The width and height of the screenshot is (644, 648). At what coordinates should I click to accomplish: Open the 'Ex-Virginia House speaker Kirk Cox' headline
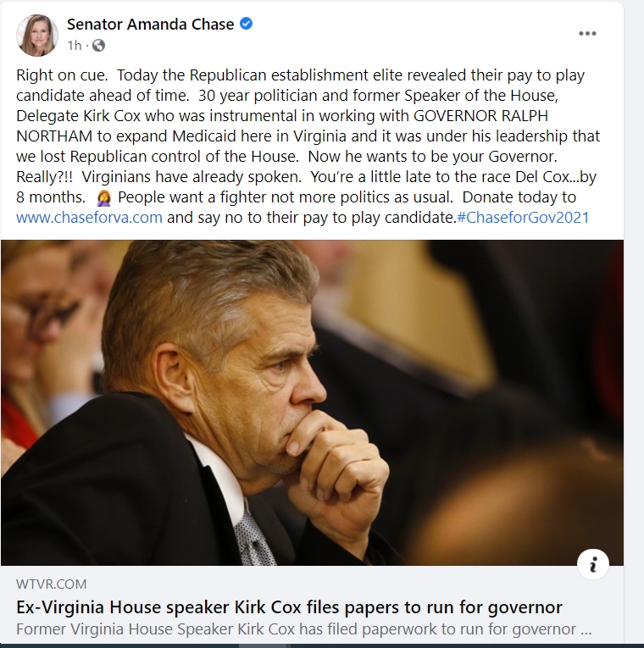point(289,607)
